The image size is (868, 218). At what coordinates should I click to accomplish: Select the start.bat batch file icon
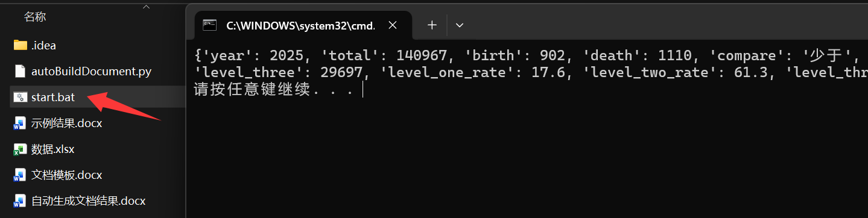click(x=20, y=97)
